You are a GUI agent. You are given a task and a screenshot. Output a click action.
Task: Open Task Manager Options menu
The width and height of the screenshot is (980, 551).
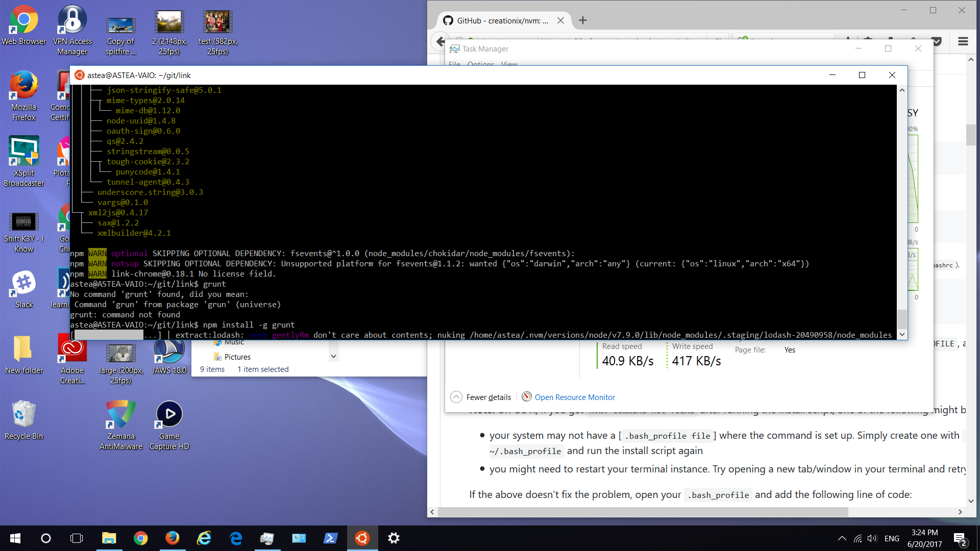pos(480,64)
